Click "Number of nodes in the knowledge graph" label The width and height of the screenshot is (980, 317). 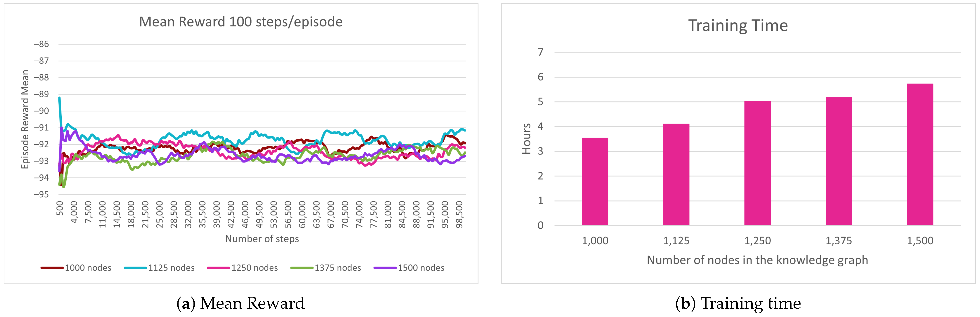pyautogui.click(x=757, y=260)
